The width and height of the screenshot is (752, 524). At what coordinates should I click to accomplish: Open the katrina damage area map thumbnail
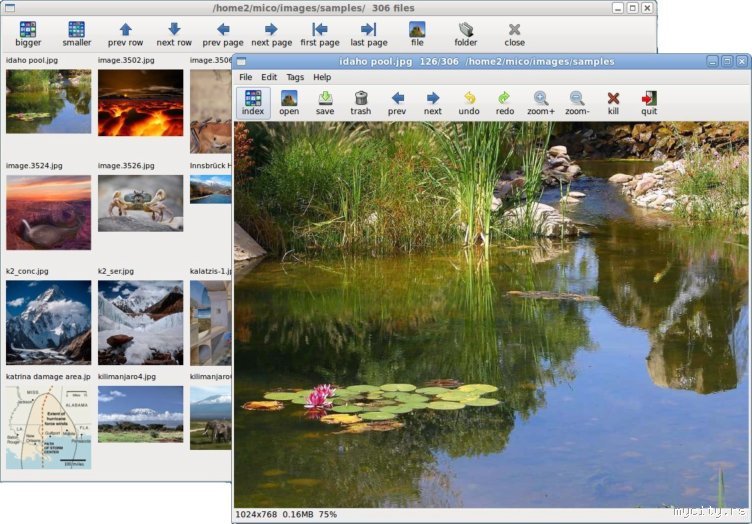click(x=48, y=427)
